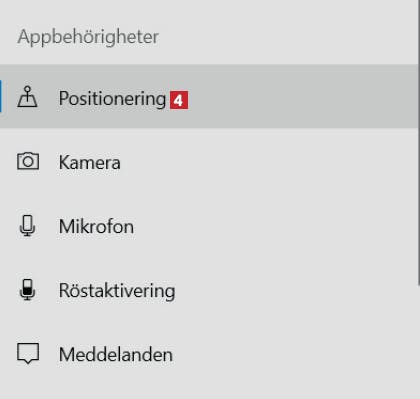The image size is (420, 399).
Task: Click the Meddelanden speech bubble icon
Action: pyautogui.click(x=28, y=353)
